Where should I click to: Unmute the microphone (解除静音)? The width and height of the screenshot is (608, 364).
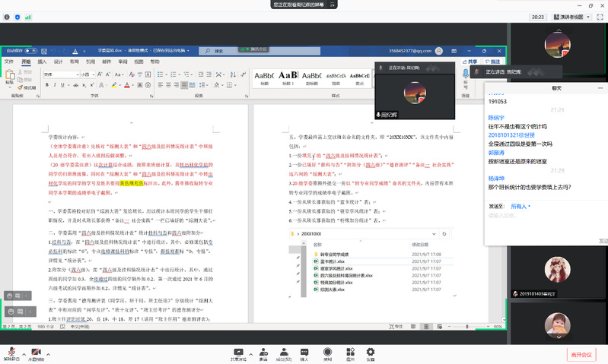pyautogui.click(x=11, y=352)
